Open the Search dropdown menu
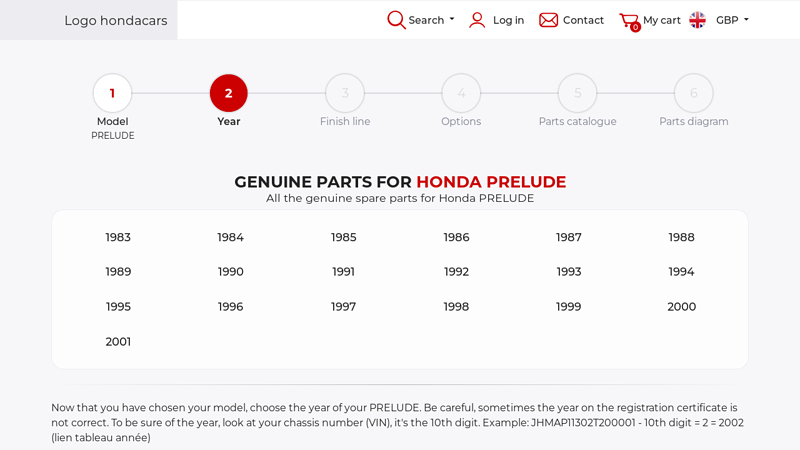The height and width of the screenshot is (450, 800). [x=431, y=20]
